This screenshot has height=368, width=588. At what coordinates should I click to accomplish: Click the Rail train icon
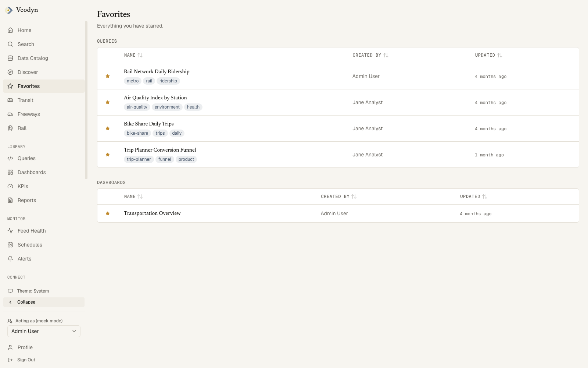(x=10, y=128)
